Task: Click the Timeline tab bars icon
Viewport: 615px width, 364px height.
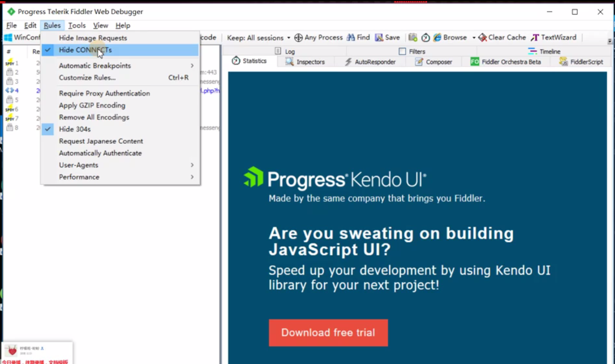Action: point(533,51)
